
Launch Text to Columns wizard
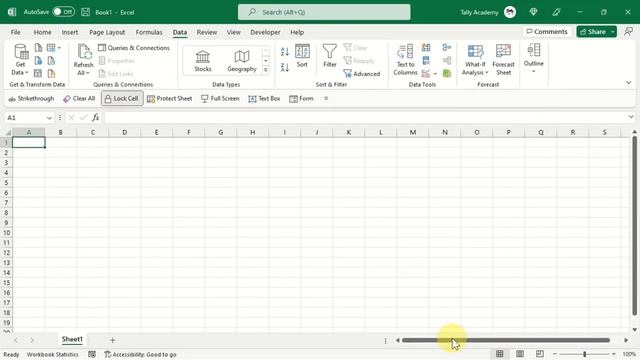click(x=405, y=60)
